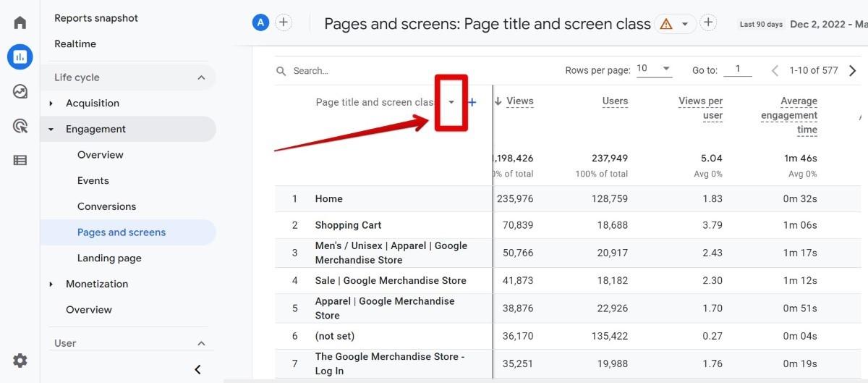This screenshot has height=383, width=868.
Task: Click 1-10 of 577 pagination text
Action: click(814, 70)
